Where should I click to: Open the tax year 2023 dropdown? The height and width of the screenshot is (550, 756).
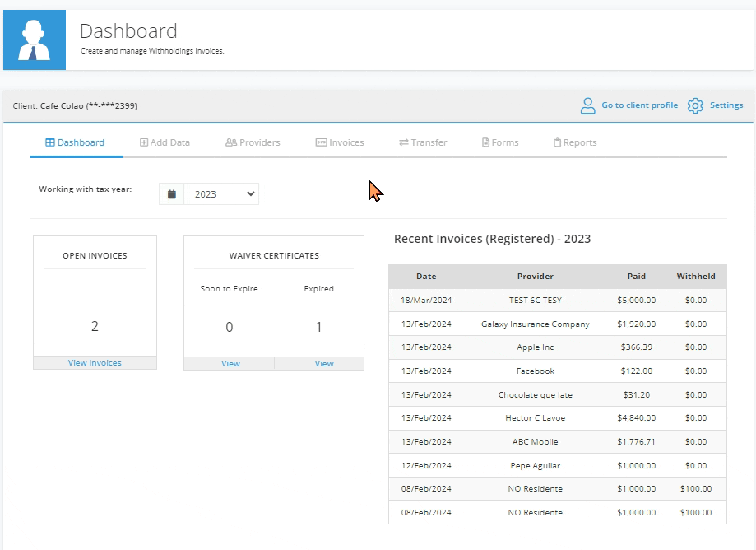click(x=221, y=194)
